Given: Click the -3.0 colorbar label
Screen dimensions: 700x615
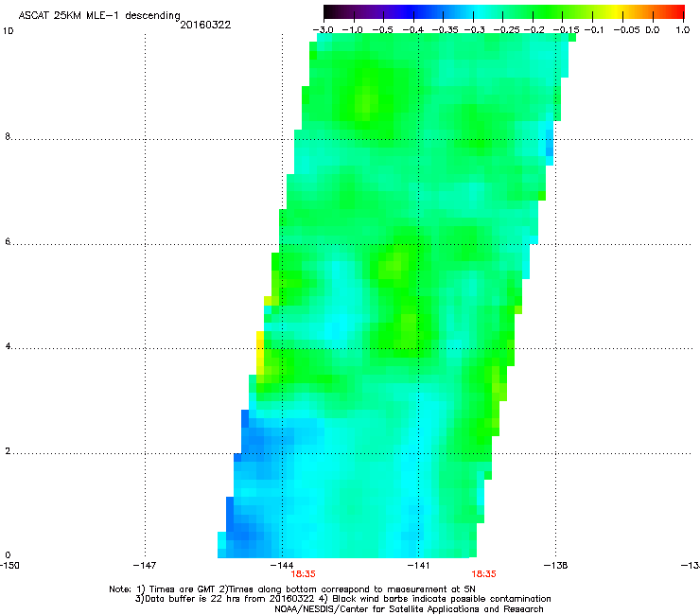Looking at the screenshot, I should click(323, 30).
